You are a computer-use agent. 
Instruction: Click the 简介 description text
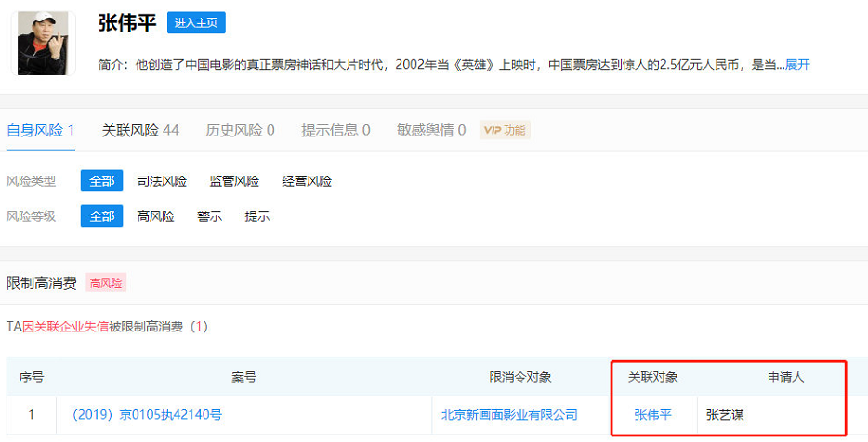pyautogui.click(x=441, y=65)
